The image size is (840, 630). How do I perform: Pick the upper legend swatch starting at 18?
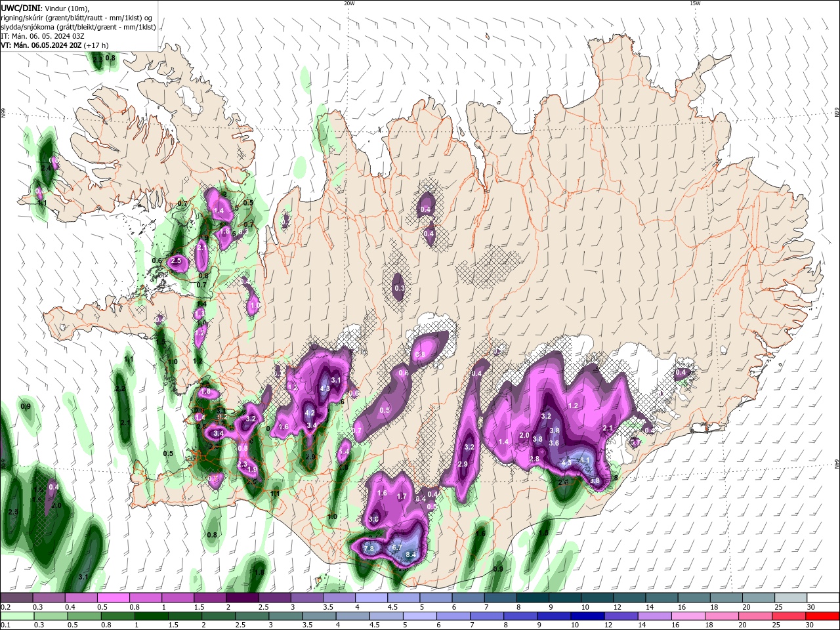[726, 598]
